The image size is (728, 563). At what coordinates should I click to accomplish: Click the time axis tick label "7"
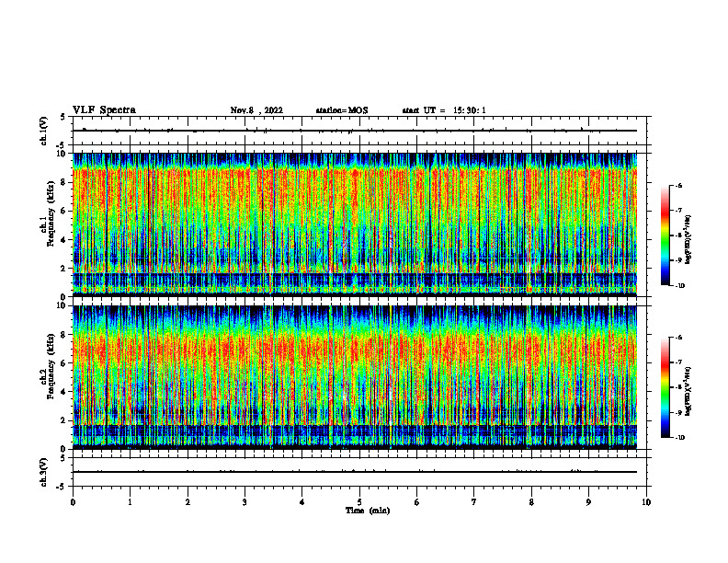[x=474, y=502]
